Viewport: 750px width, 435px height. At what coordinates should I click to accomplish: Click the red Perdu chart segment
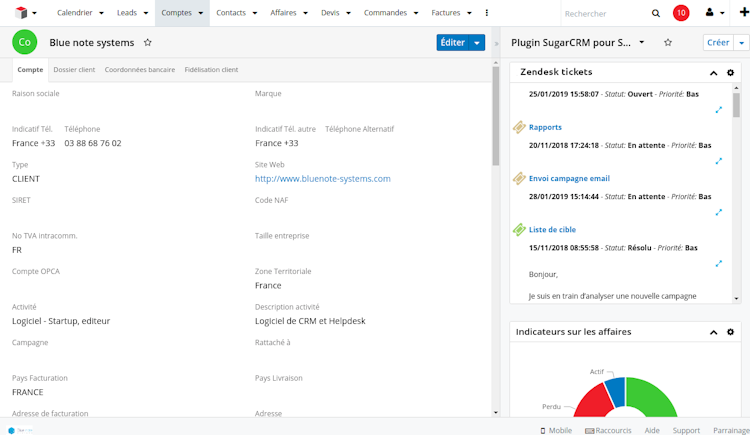[x=592, y=403]
